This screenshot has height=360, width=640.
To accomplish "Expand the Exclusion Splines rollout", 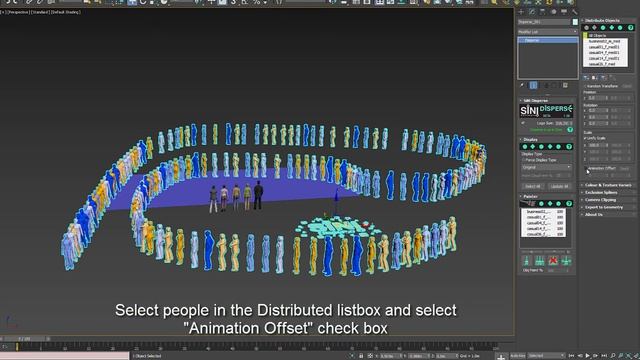I will click(608, 193).
